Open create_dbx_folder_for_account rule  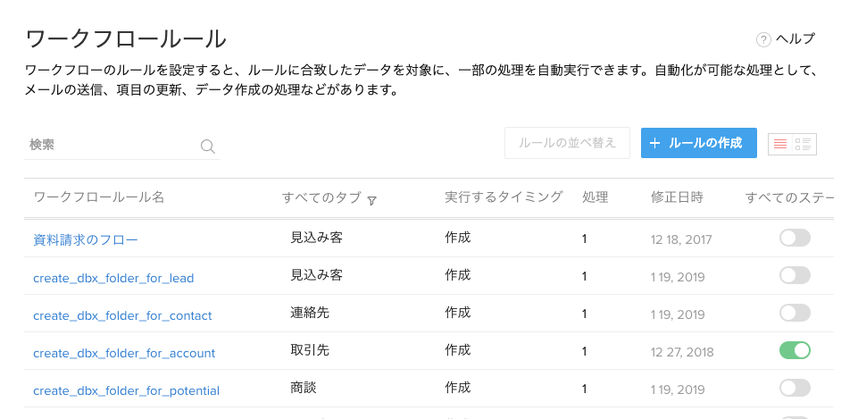pyautogui.click(x=124, y=353)
